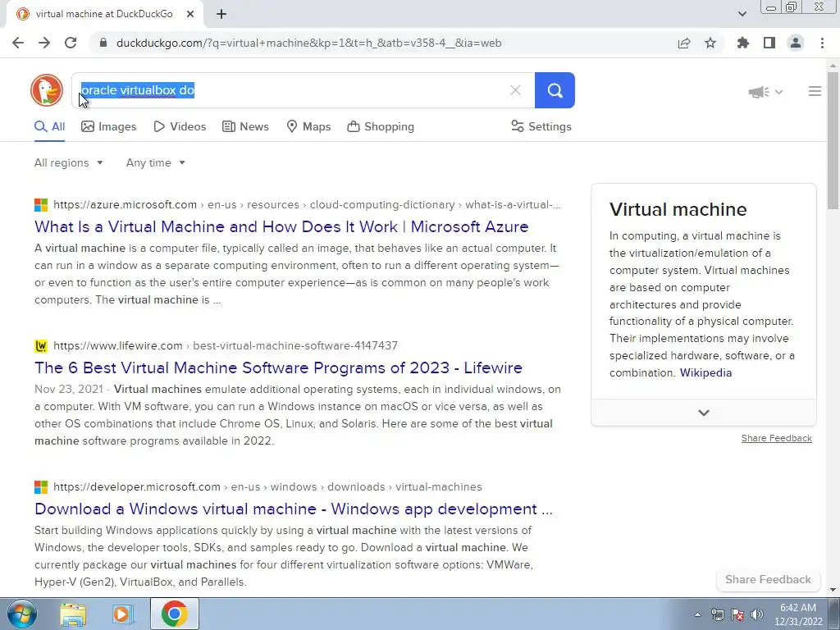Click the Chrome taskbar icon
The height and width of the screenshot is (630, 840).
174,614
